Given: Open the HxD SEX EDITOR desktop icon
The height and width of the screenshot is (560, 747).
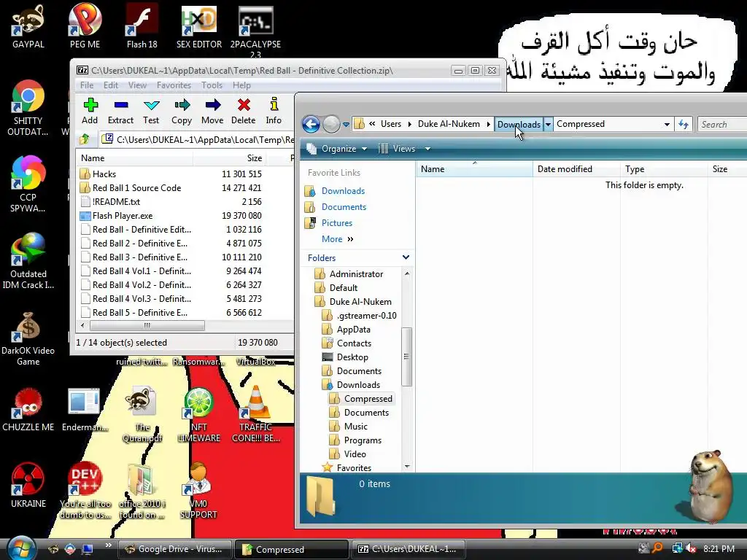Looking at the screenshot, I should (199, 26).
